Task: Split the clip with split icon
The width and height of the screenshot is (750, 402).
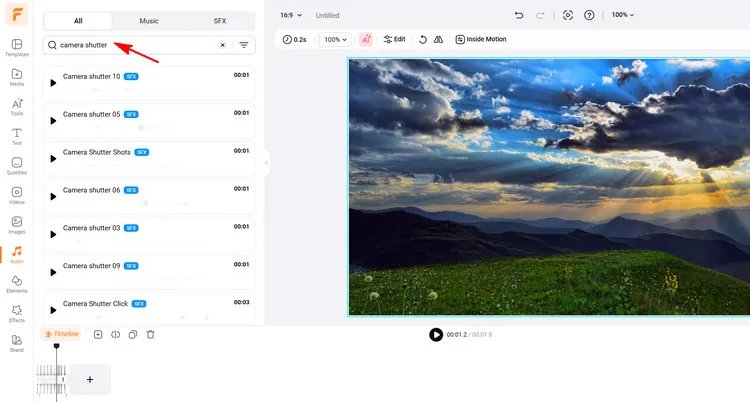Action: pyautogui.click(x=115, y=335)
